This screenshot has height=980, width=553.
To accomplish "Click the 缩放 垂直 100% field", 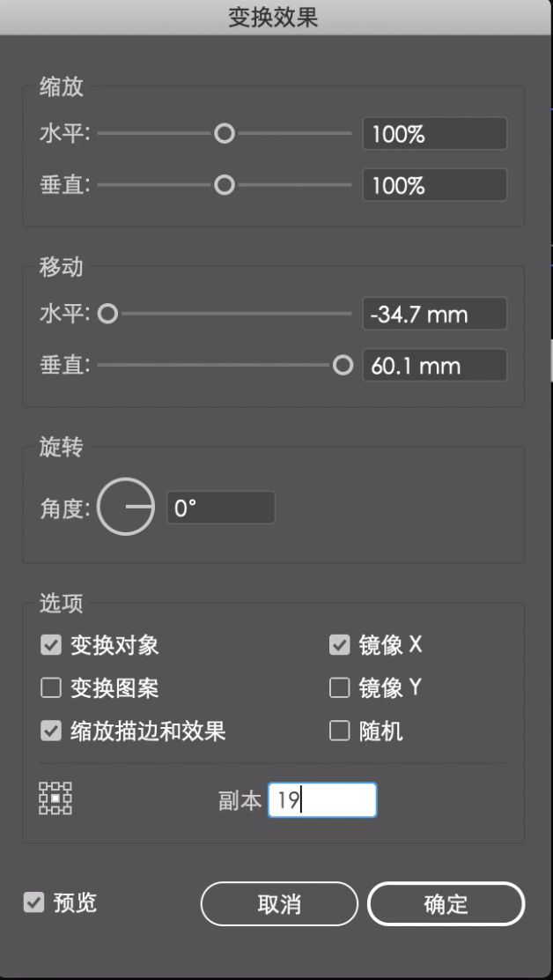I will (x=435, y=185).
